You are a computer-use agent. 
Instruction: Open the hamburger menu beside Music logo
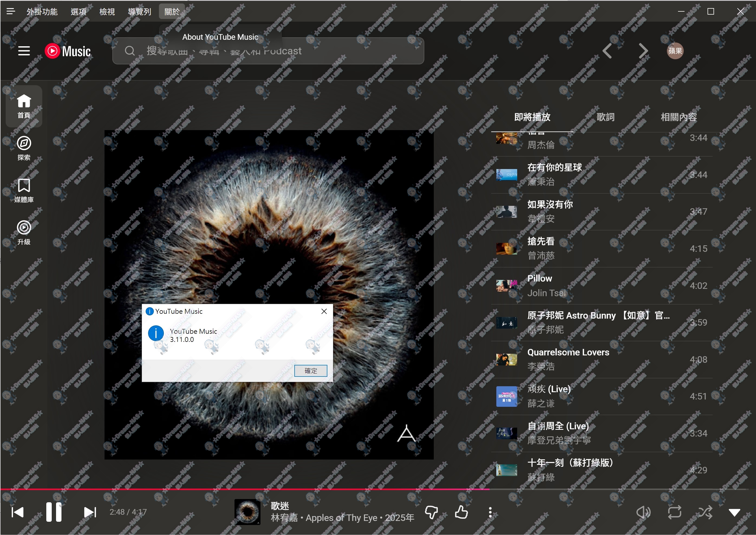pos(24,51)
